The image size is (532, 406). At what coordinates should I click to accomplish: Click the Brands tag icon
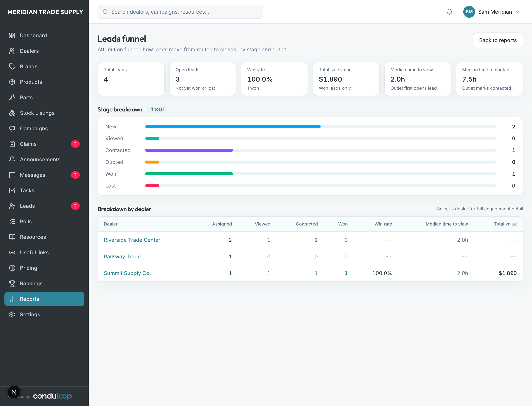pos(12,66)
